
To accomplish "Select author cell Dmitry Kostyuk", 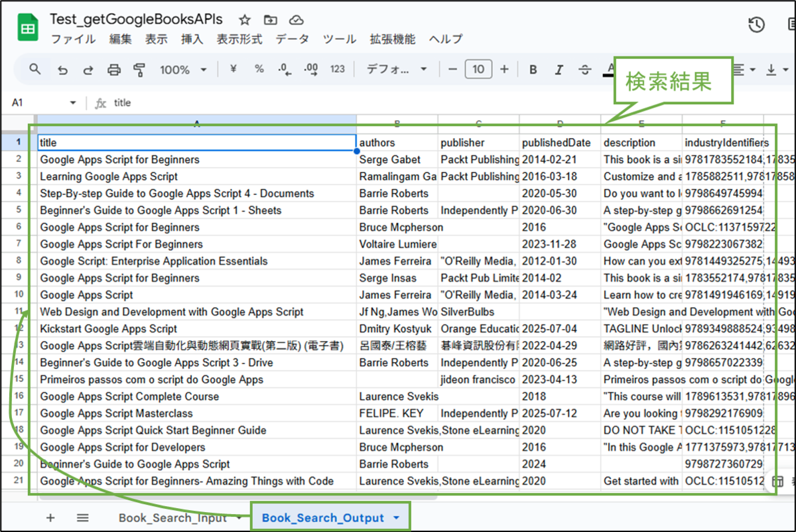I will point(397,328).
